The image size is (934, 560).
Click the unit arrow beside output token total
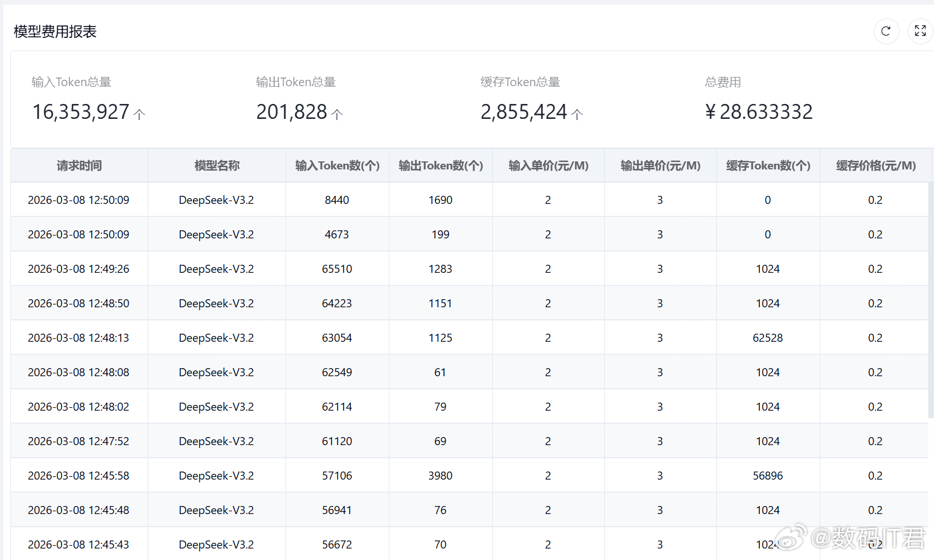tap(337, 114)
